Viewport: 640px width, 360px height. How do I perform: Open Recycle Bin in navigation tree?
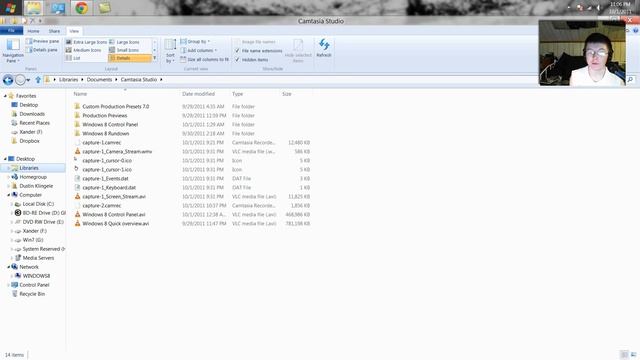click(x=32, y=294)
